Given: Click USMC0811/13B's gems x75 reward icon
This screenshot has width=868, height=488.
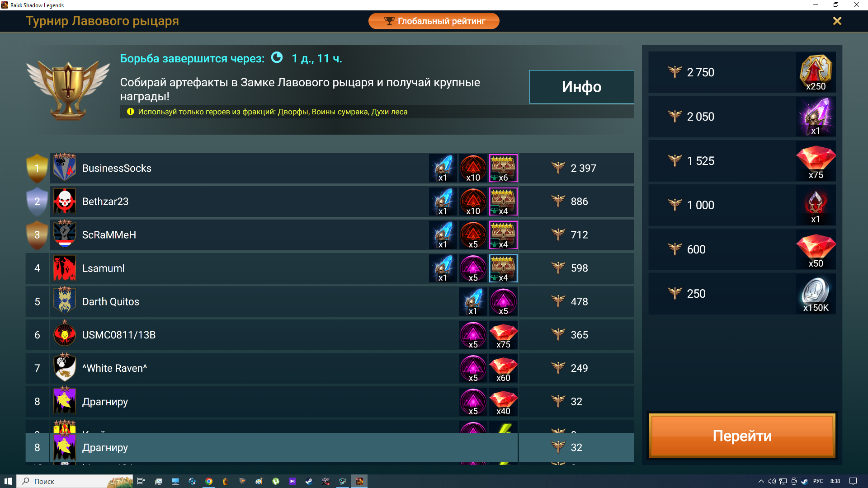Looking at the screenshot, I should tap(503, 335).
